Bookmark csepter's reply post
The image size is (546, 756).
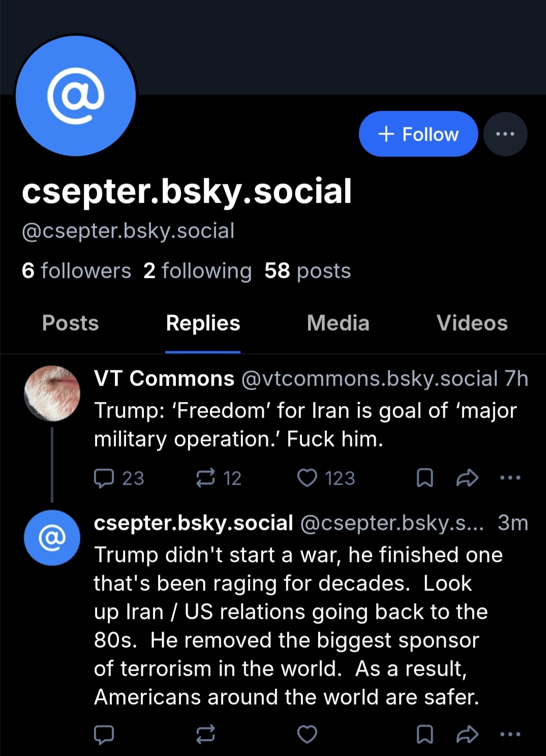click(x=424, y=734)
